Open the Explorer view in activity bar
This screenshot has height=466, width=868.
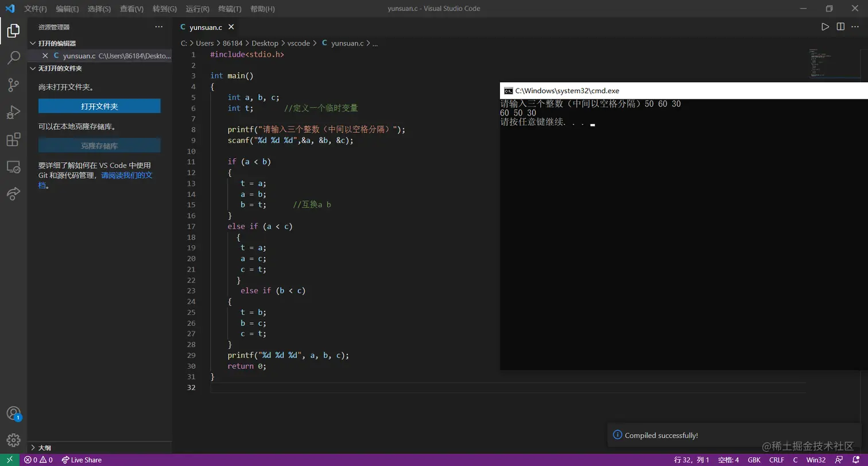pos(13,30)
